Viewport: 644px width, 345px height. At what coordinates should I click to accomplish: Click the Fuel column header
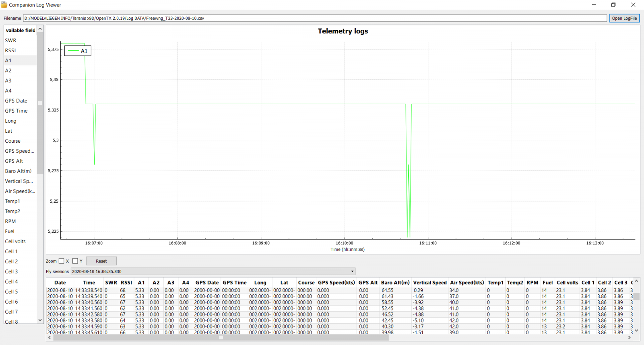547,283
